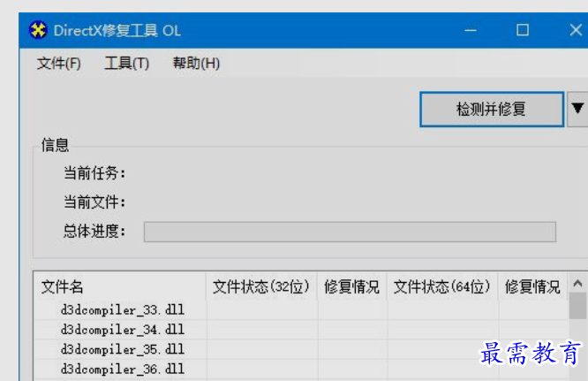This screenshot has height=381, width=588.
Task: Click the 修复情况 header after 文件状态(64位)
Action: click(532, 286)
